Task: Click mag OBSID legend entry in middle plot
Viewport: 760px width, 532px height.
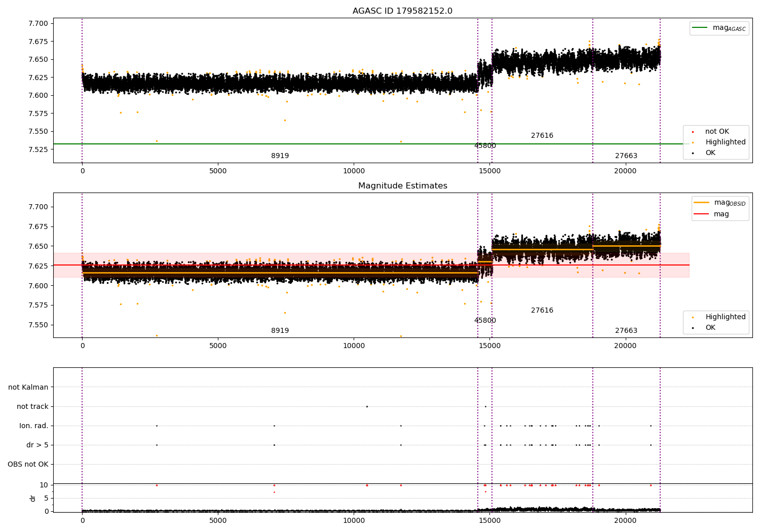Action: tap(720, 203)
